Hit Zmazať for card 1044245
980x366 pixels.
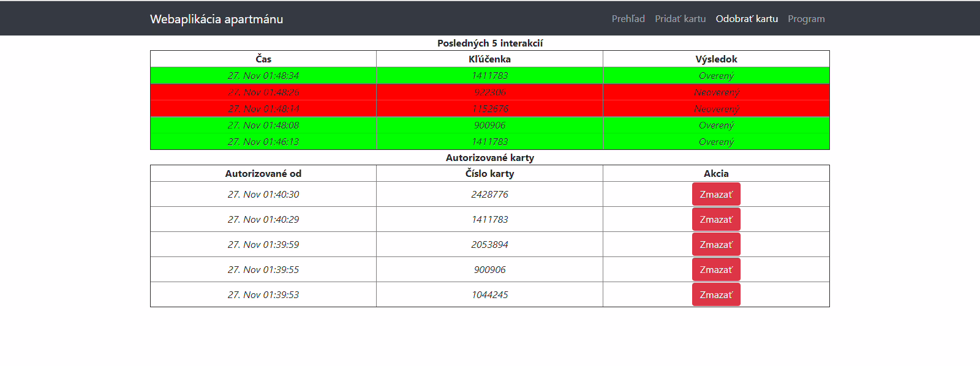click(x=716, y=295)
